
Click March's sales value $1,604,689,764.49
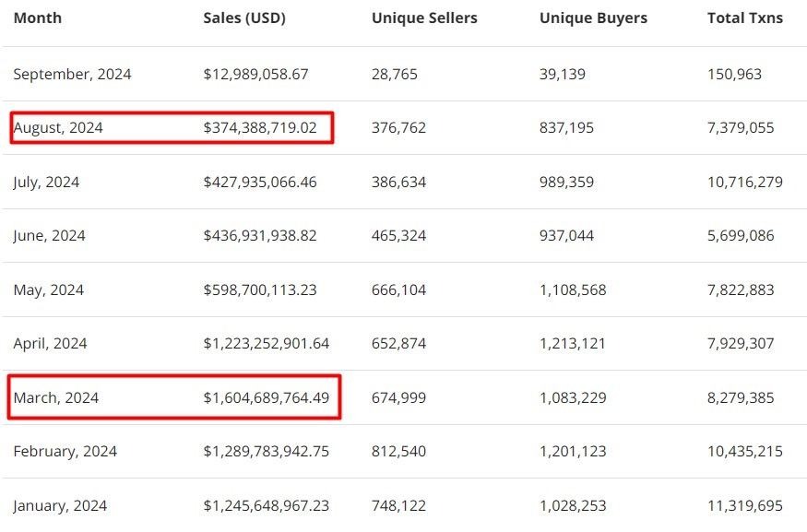coord(266,397)
